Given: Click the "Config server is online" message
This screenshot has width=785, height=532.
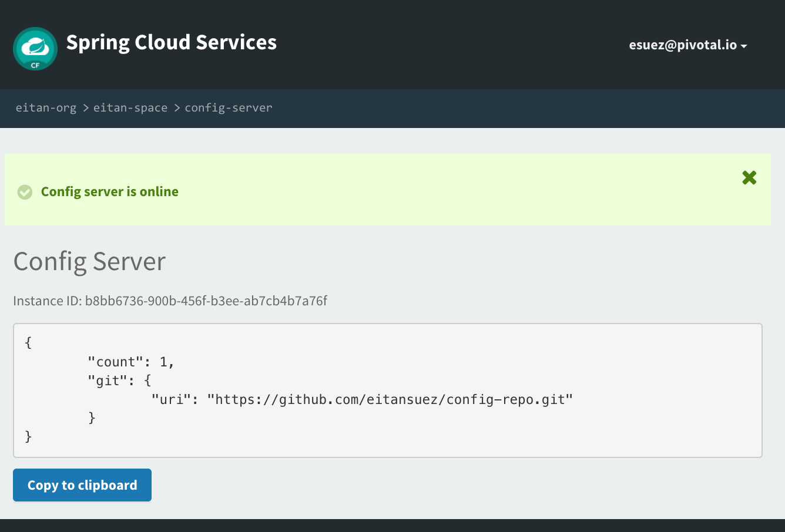Looking at the screenshot, I should [110, 192].
